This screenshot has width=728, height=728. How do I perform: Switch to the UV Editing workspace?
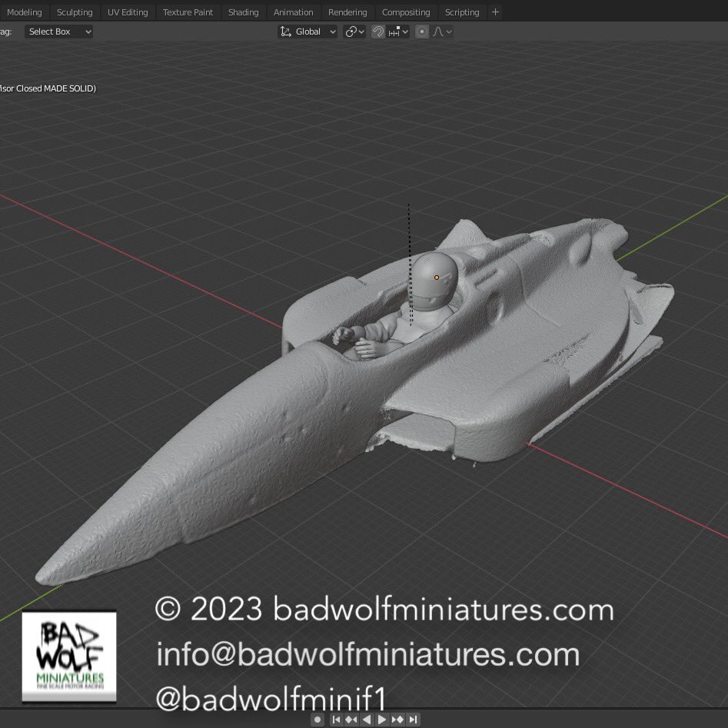[128, 12]
